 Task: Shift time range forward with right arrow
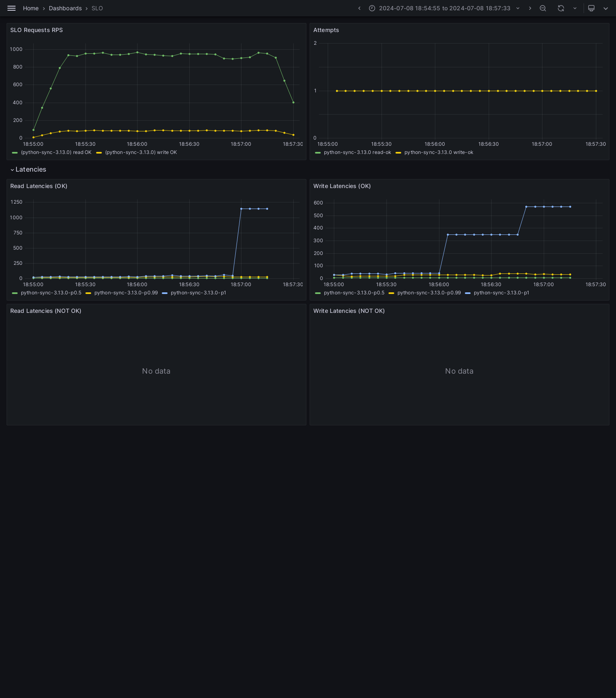click(x=530, y=8)
